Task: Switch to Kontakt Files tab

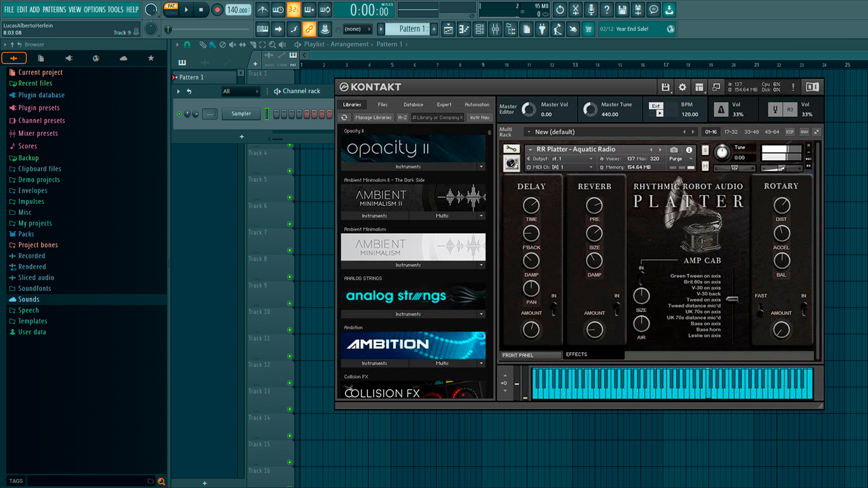Action: click(x=383, y=105)
